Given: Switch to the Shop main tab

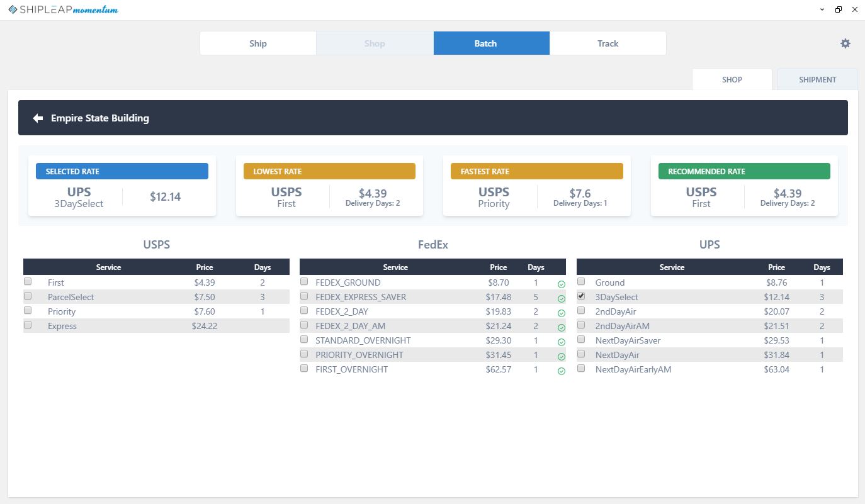Looking at the screenshot, I should tap(375, 43).
